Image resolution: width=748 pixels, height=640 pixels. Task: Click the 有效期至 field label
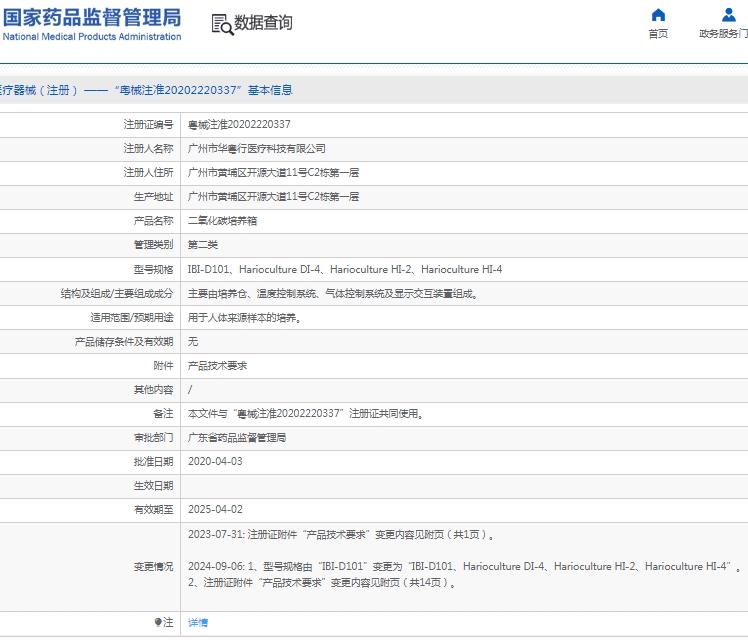[154, 509]
